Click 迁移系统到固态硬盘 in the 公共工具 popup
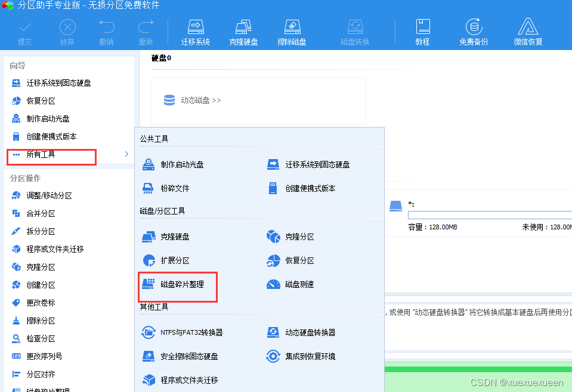This screenshot has width=572, height=392. [308, 164]
